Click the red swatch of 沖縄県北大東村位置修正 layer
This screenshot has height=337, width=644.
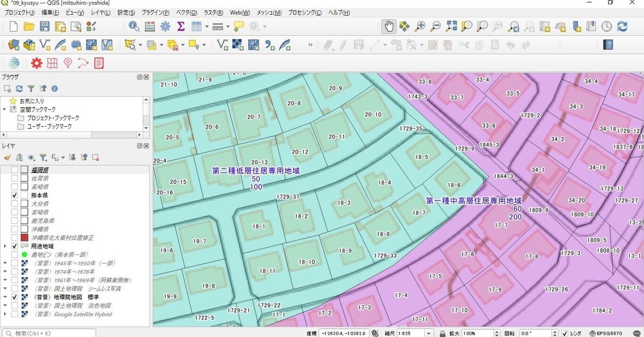pos(24,237)
